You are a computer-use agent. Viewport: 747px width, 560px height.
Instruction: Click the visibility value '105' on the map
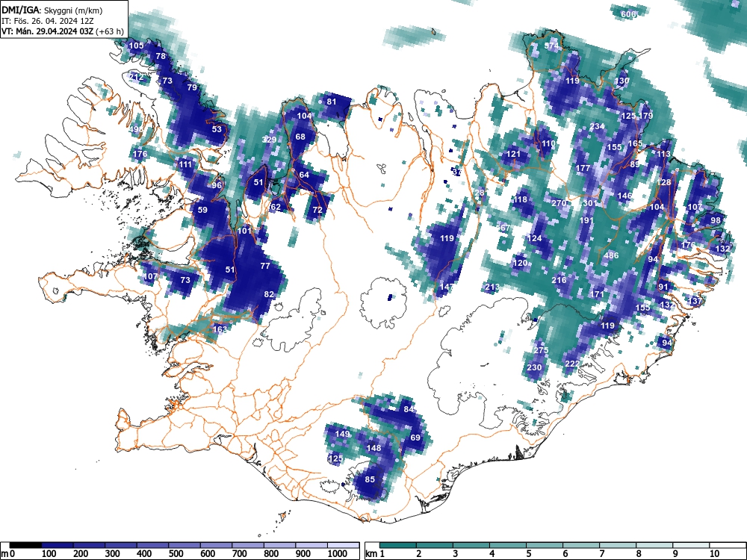[136, 46]
